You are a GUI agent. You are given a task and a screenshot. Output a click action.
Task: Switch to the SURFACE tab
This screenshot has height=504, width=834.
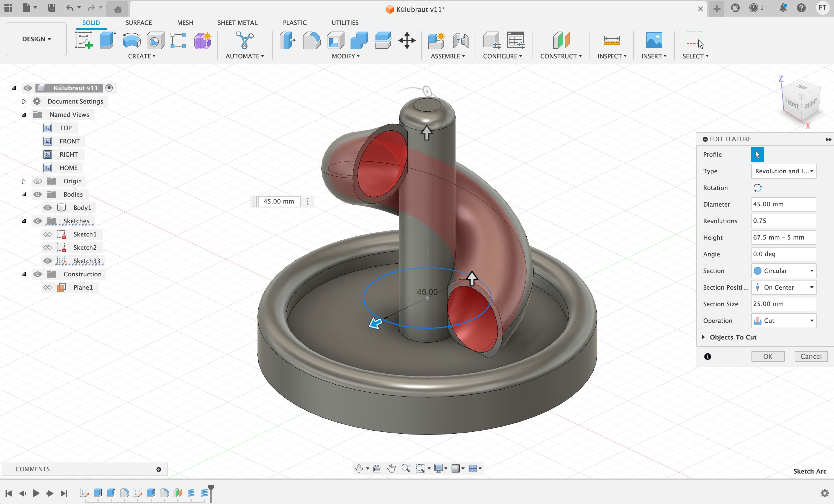138,23
